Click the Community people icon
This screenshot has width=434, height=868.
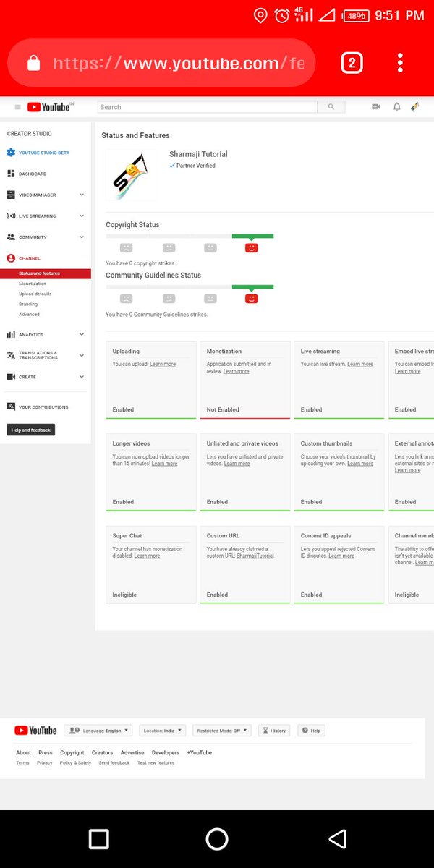[11, 237]
